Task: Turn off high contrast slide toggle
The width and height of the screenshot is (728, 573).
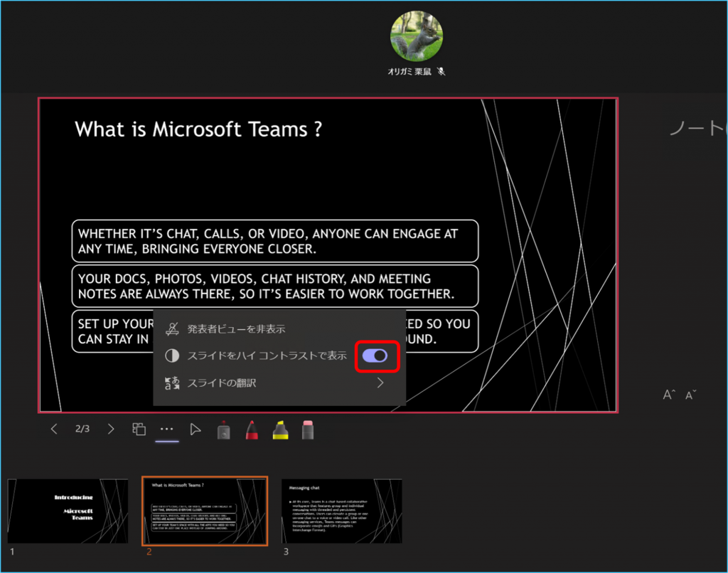Action: click(375, 356)
